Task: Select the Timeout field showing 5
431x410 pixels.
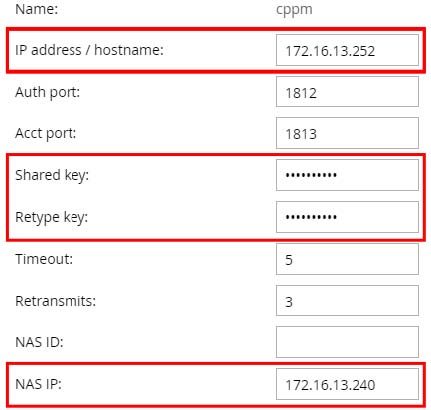Action: click(347, 259)
